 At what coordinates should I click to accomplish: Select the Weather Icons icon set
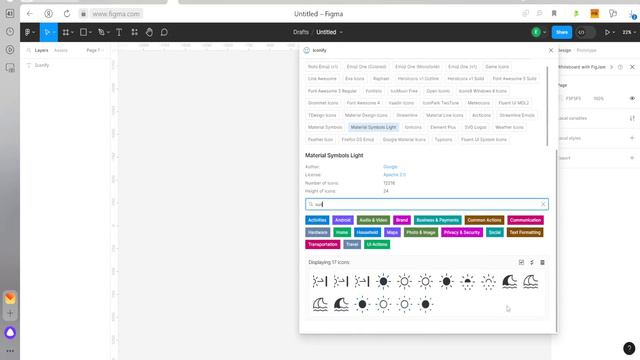(509, 127)
